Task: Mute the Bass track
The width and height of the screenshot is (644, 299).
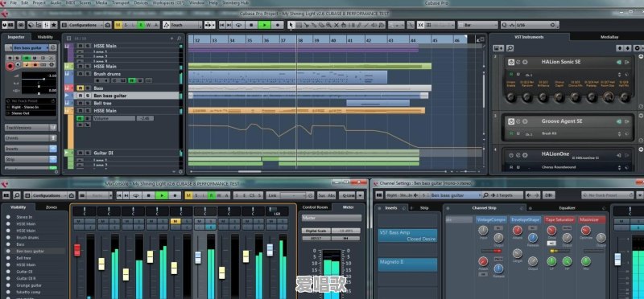Action: 80,88
